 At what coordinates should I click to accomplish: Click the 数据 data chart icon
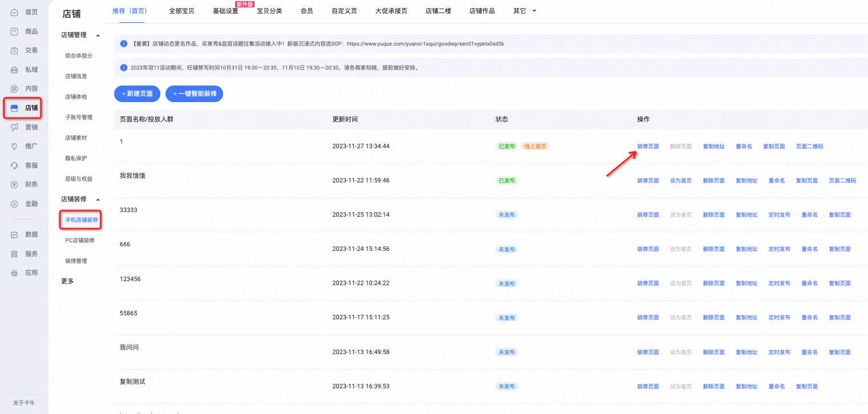pos(14,234)
